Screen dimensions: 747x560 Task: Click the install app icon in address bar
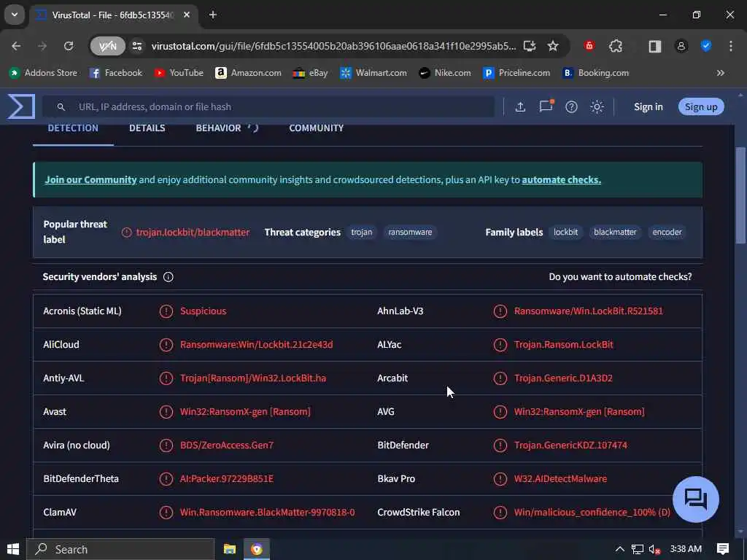click(x=530, y=46)
